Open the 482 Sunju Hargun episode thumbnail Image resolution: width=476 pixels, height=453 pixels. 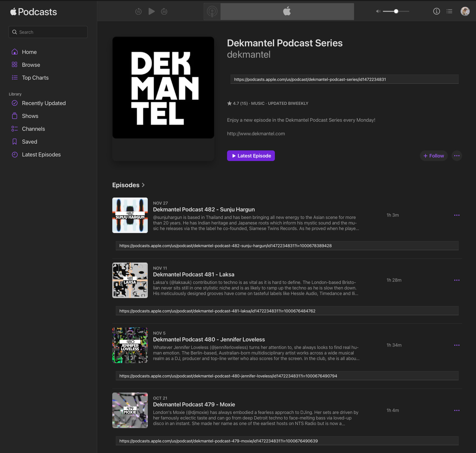point(130,215)
